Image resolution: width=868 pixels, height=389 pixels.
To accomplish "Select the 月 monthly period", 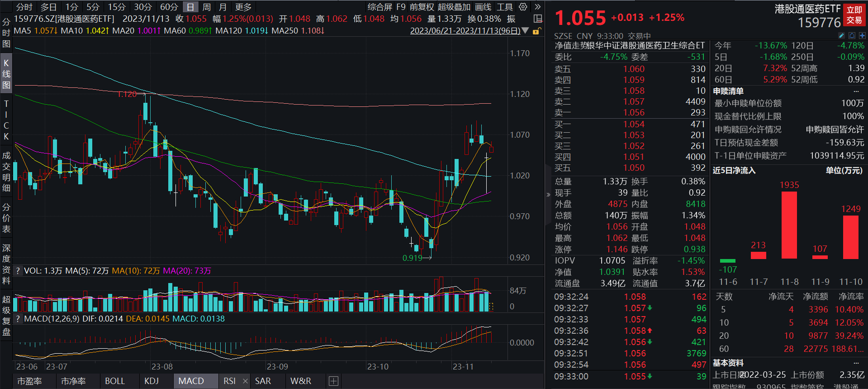I will pyautogui.click(x=223, y=7).
